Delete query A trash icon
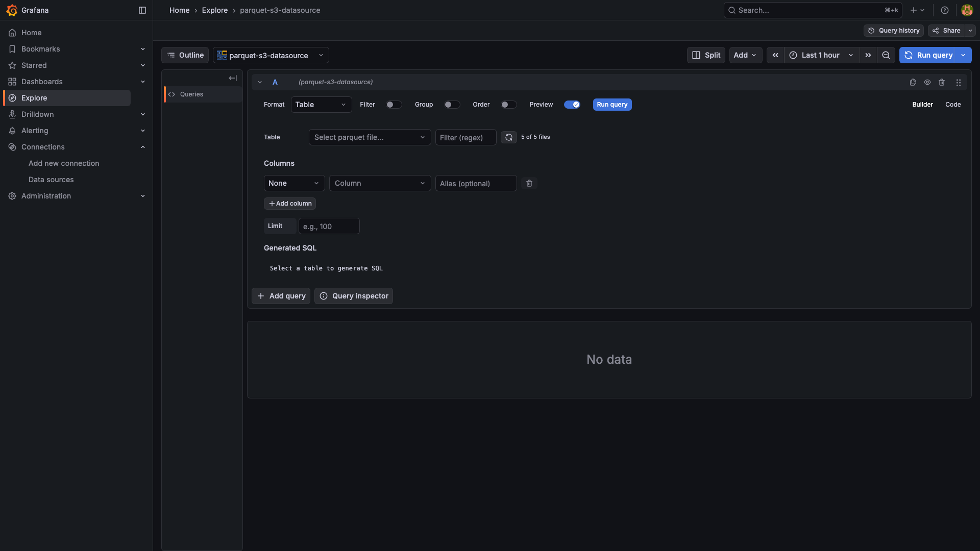Image resolution: width=980 pixels, height=551 pixels. coord(942,82)
